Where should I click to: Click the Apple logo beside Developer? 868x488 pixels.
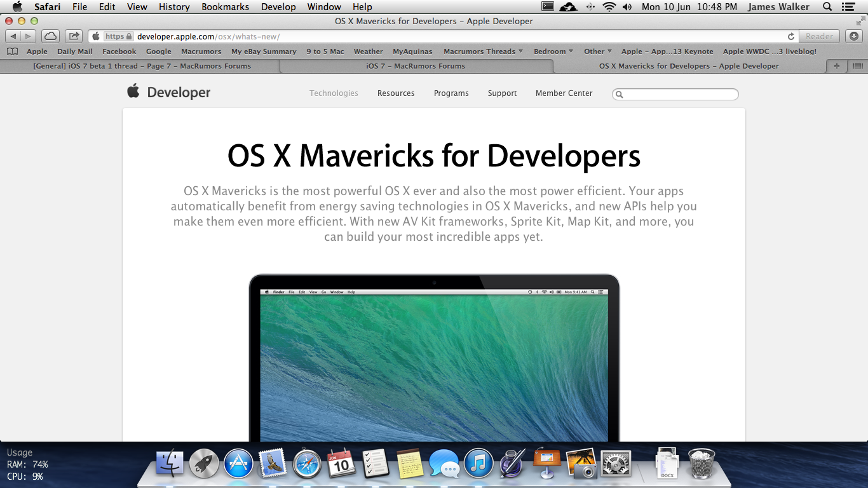[x=133, y=91]
